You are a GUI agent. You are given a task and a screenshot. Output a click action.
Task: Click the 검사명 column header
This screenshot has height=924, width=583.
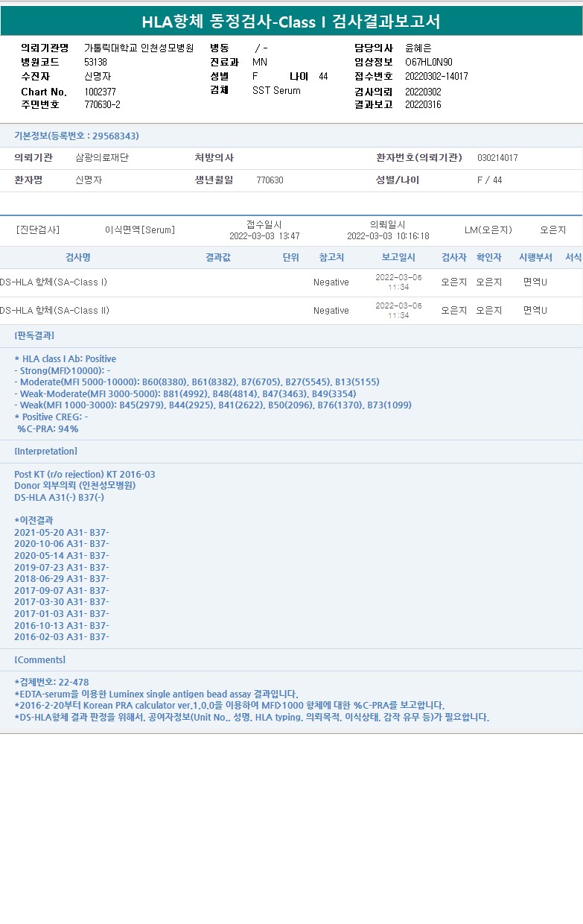[77, 257]
